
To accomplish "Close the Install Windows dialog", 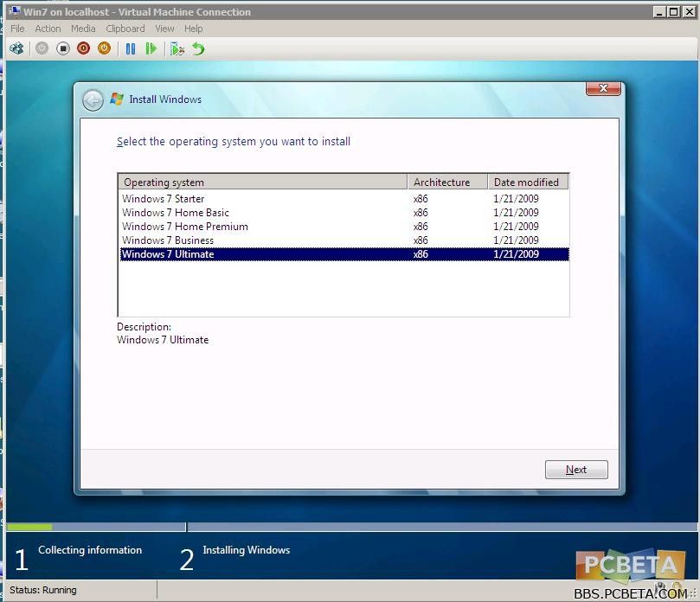I will click(x=603, y=88).
